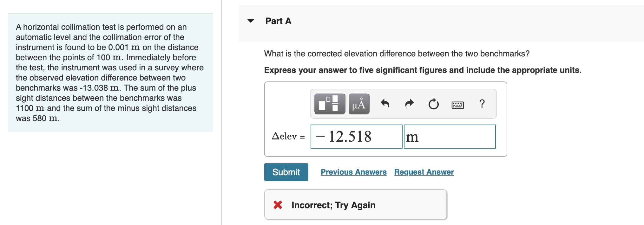
Task: Open the μÅ units and symbols picker
Action: 358,104
